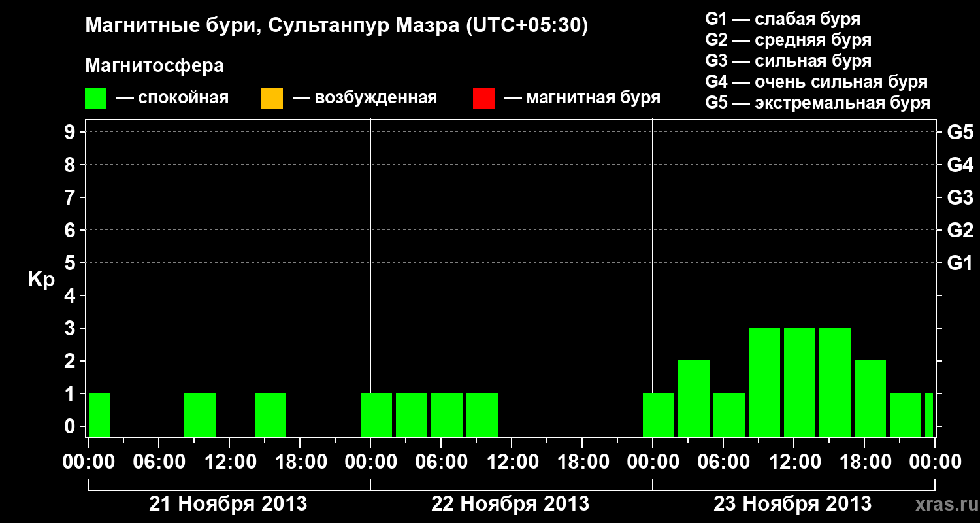Click the Kp axis value 4
The width and height of the screenshot is (980, 523).
[x=71, y=295]
